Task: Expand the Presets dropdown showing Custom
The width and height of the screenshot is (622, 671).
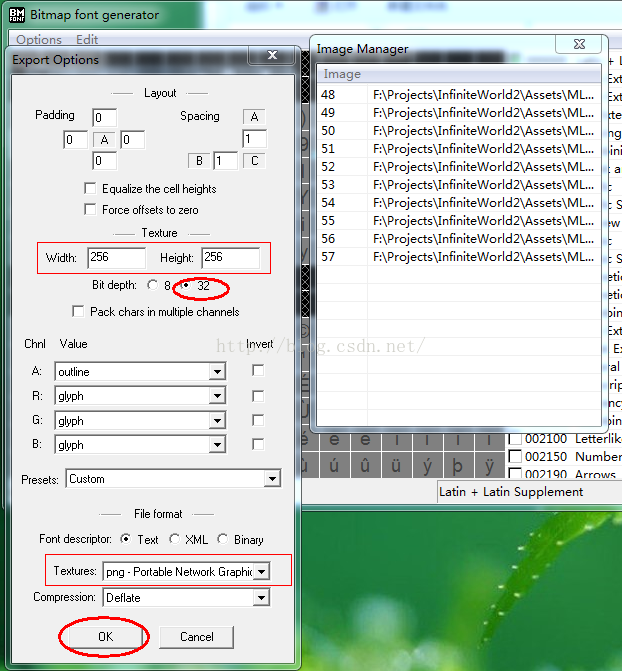Action: coord(173,478)
